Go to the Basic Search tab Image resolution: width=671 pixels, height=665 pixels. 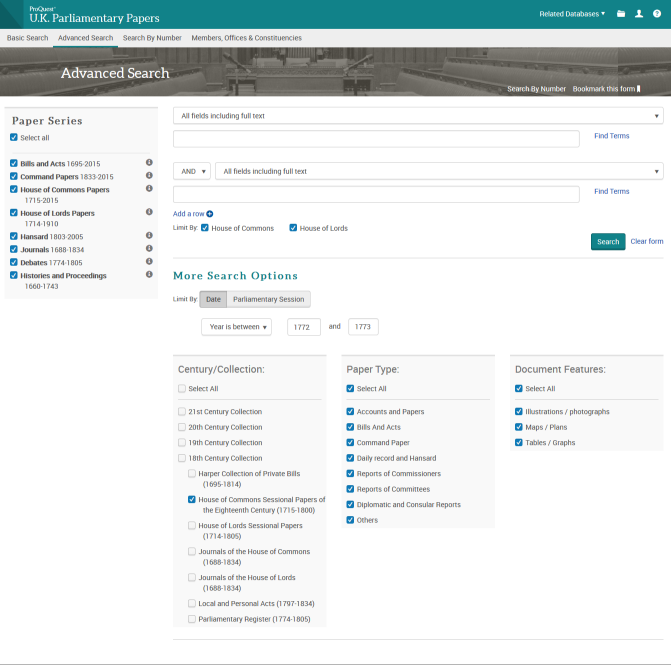(x=27, y=38)
